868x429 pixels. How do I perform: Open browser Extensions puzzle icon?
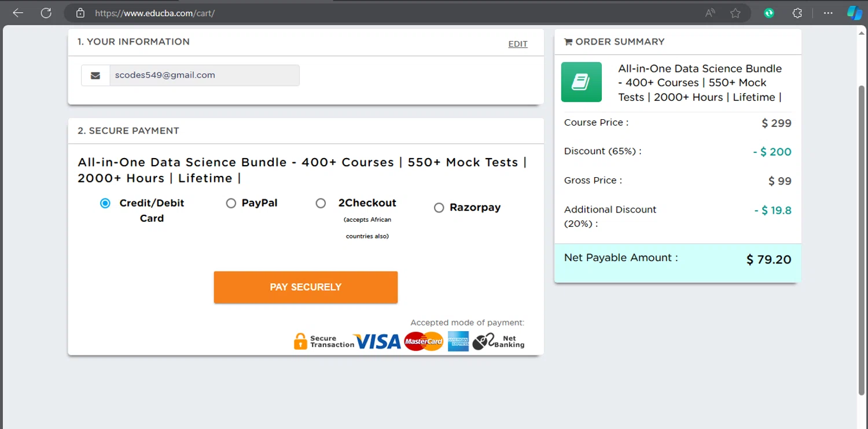point(797,13)
